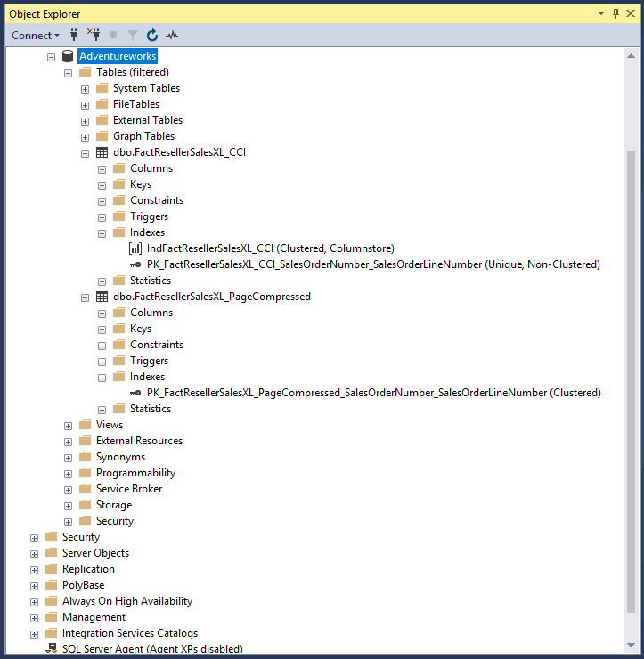
Task: Click the Graph Tables folder icon
Action: click(x=102, y=135)
